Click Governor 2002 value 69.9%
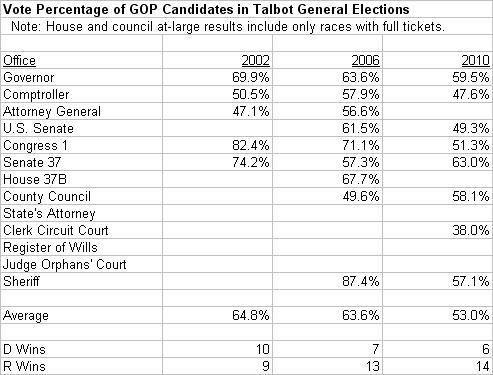 251,77
